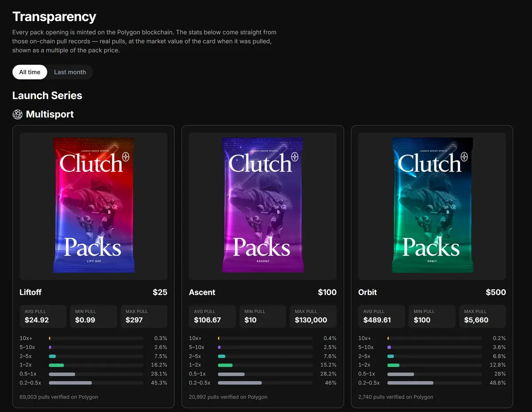532x412 pixels.
Task: Click the 6.8% Orbit 2–5x value
Action: coord(499,356)
